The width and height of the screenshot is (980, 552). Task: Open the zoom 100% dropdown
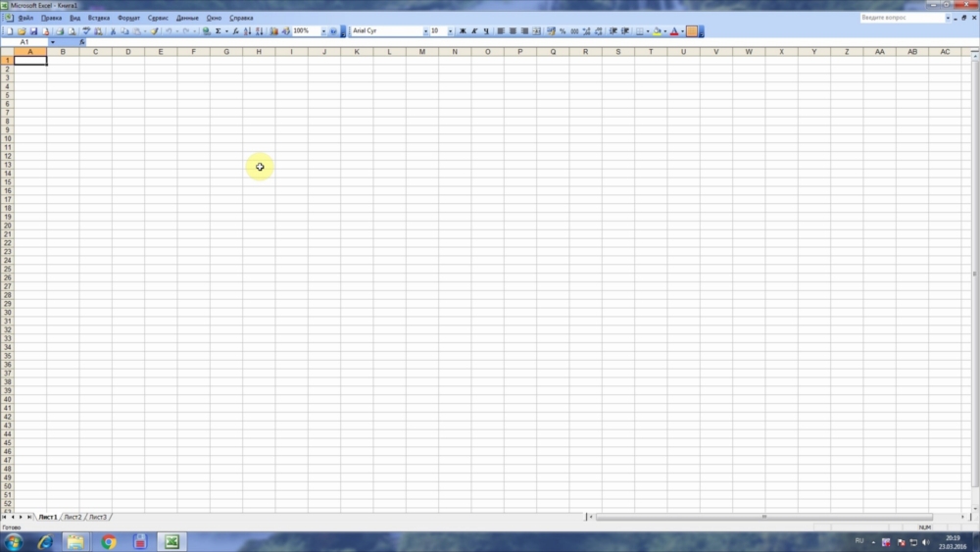(323, 31)
